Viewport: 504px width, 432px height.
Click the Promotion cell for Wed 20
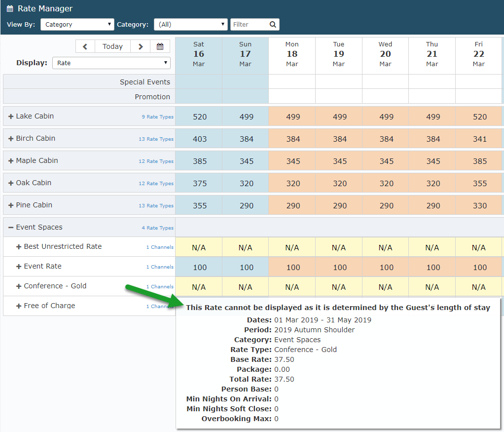pos(385,96)
